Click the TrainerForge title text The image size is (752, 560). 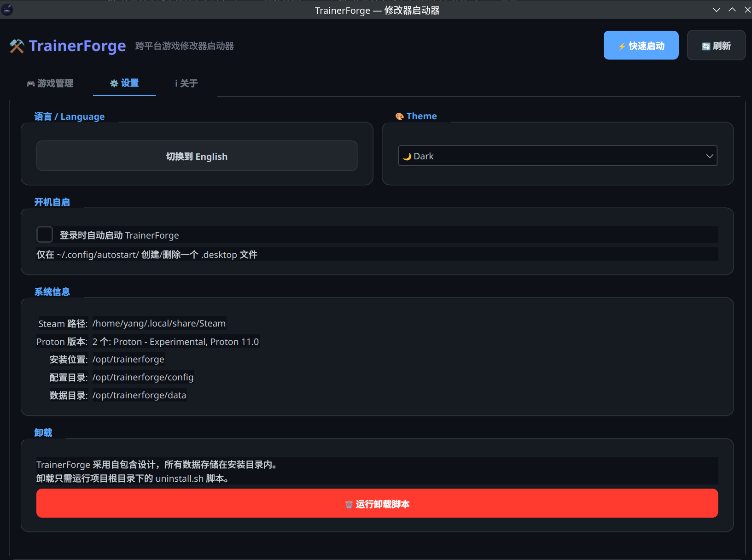(77, 46)
